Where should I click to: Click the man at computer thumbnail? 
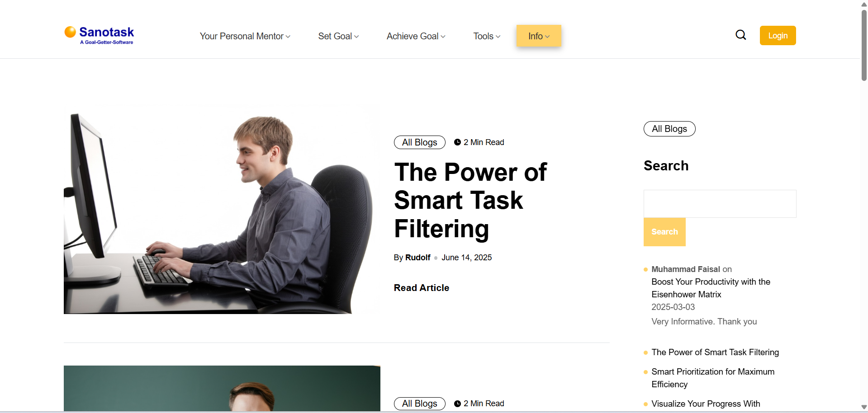click(222, 210)
